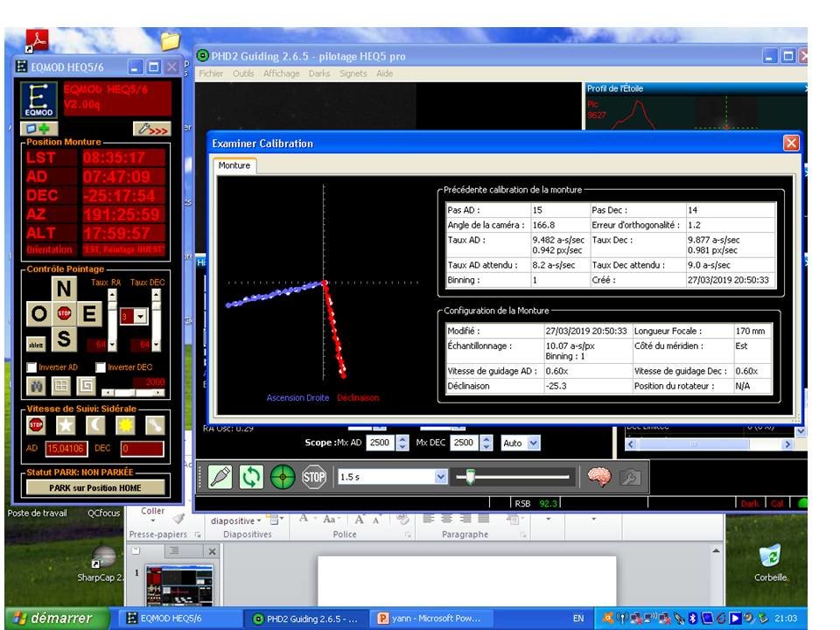Screen dimensions: 840x630
Task: Switch to PHD2 Guiding taskbar button
Action: click(x=306, y=619)
